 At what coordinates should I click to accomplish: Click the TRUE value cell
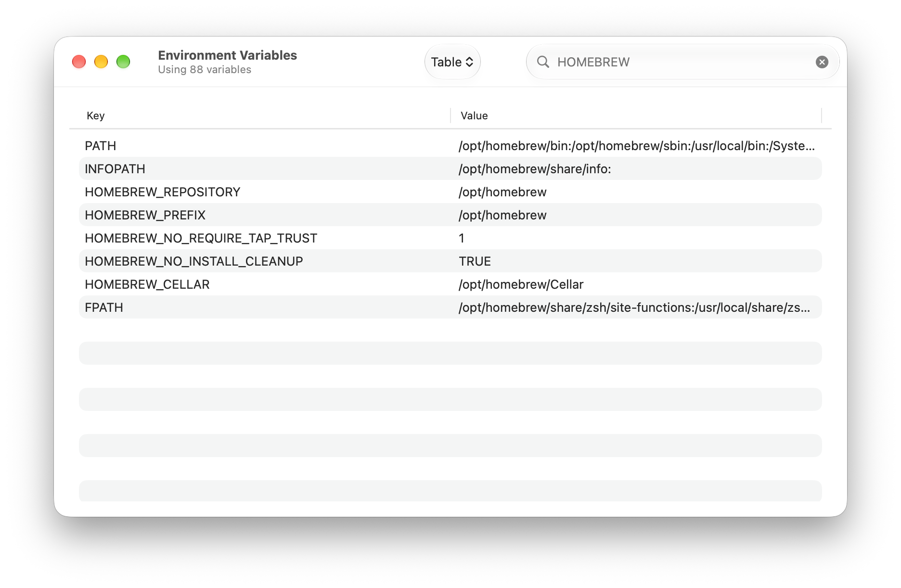[x=475, y=261]
